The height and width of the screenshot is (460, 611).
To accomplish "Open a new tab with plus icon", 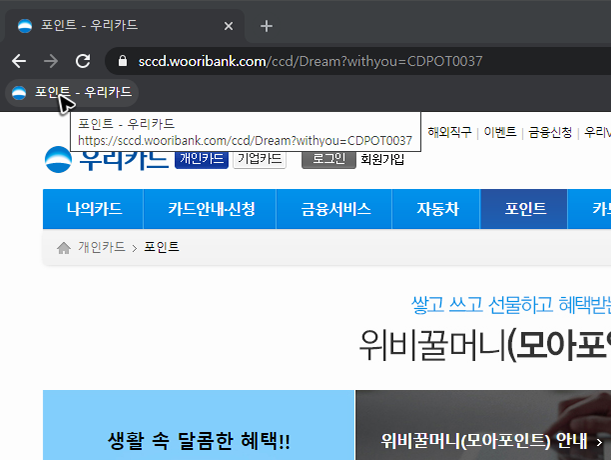I will tap(266, 26).
